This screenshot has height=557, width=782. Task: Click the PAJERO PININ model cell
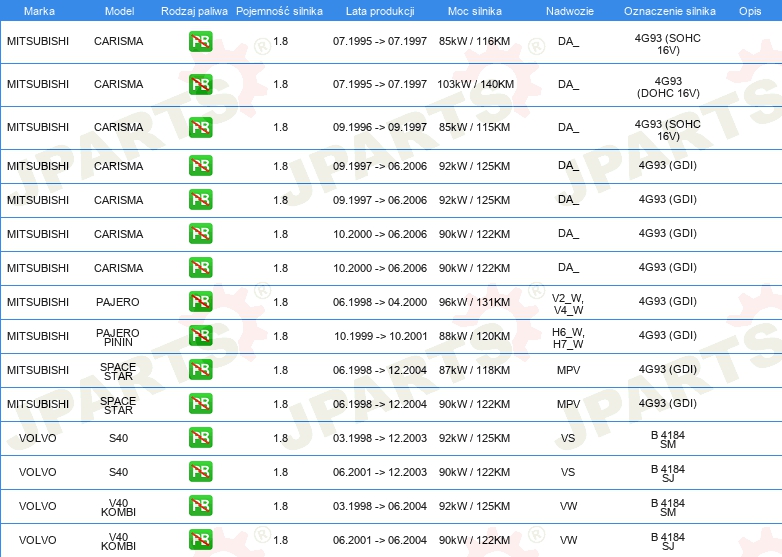point(118,337)
